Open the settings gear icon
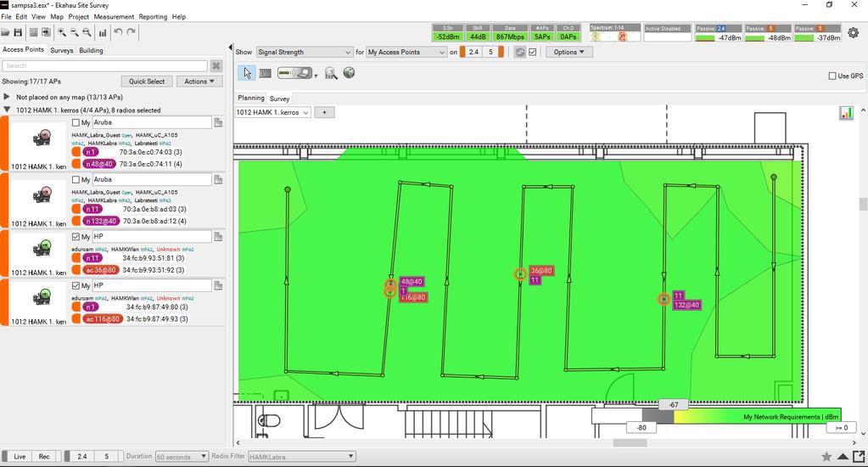The width and height of the screenshot is (868, 467). point(853,32)
